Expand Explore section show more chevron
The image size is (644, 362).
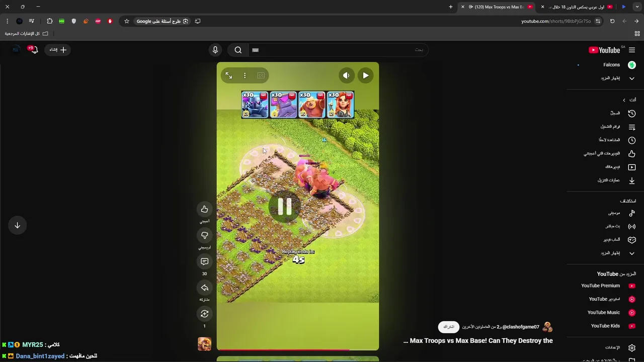pyautogui.click(x=632, y=253)
